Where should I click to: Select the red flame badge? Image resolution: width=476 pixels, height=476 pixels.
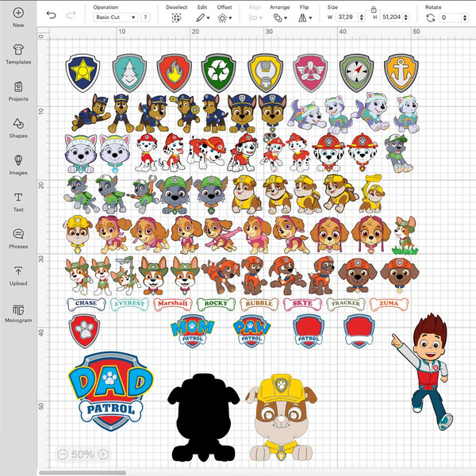coord(175,73)
